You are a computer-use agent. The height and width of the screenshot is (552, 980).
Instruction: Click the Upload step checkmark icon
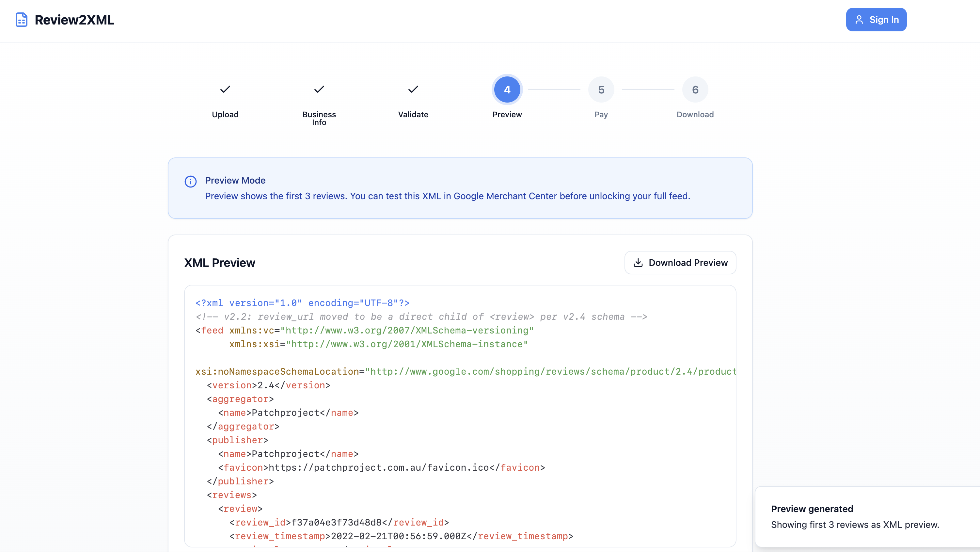click(x=225, y=89)
